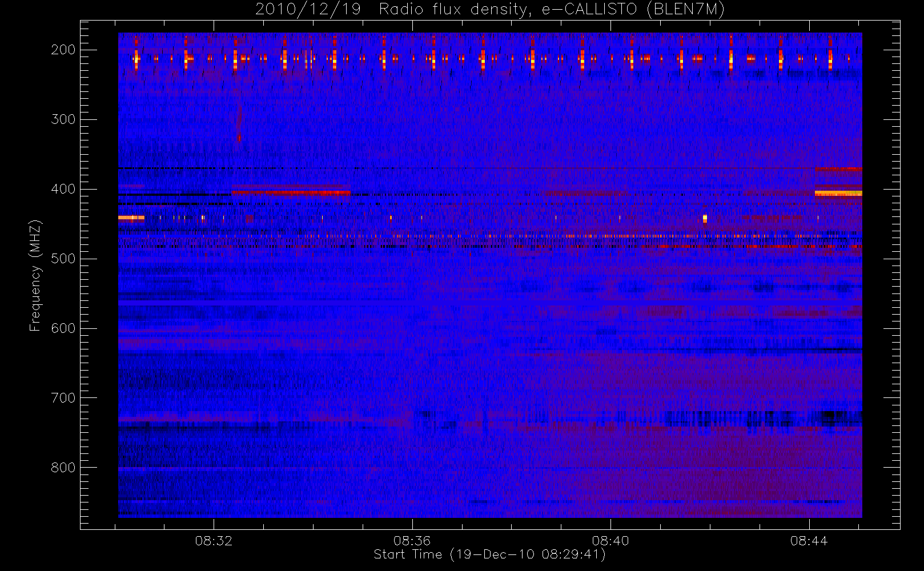Select the 800 frequency tick label
This screenshot has width=924, height=571.
point(63,468)
